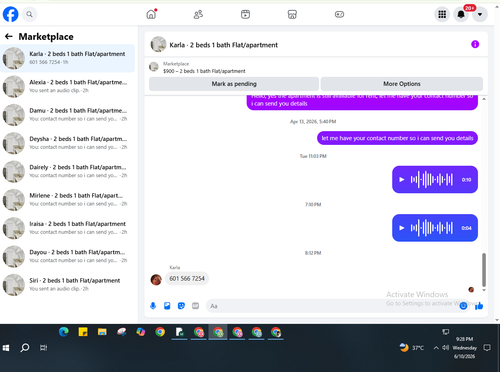Open the Iraisa conversation
Image resolution: width=500 pixels, height=372 pixels.
(x=67, y=228)
